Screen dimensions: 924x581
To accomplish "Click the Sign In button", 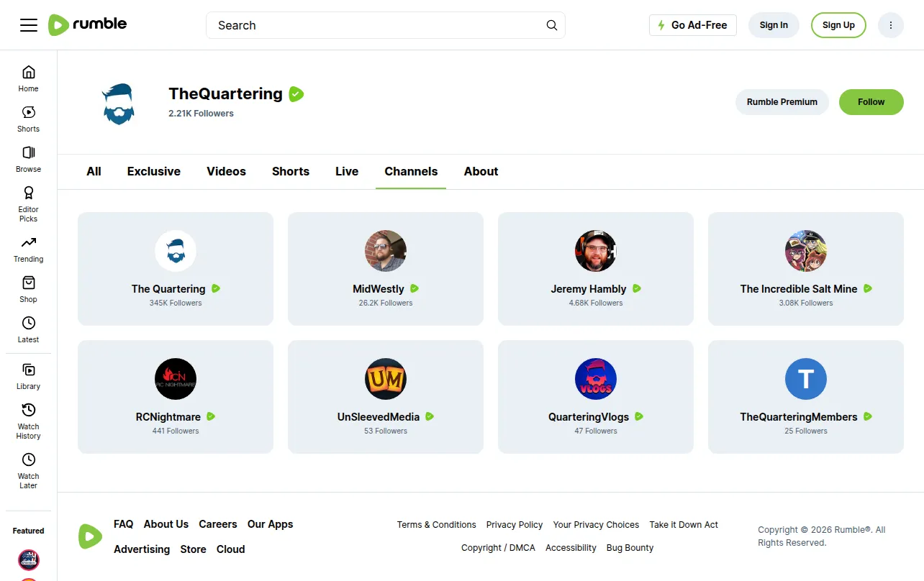I will coord(774,25).
